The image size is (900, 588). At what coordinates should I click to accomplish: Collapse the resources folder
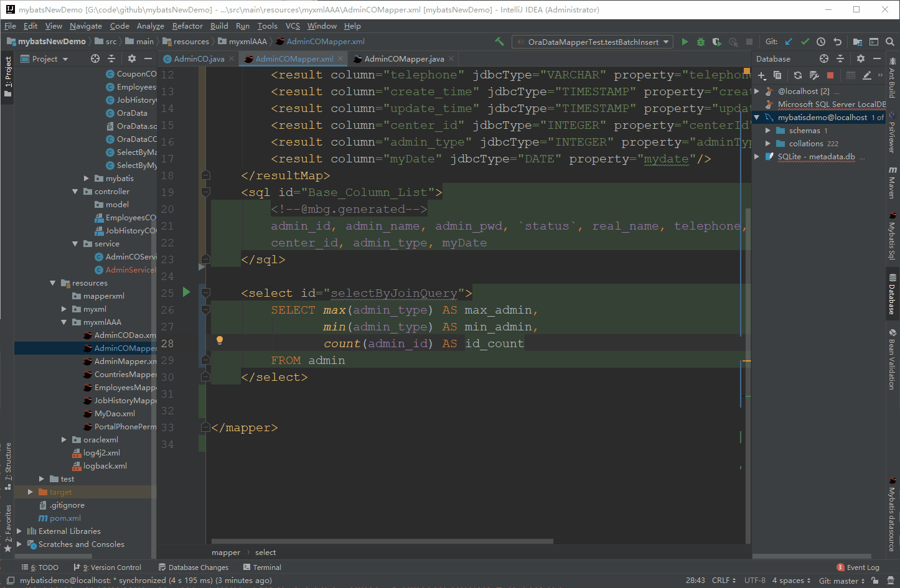[x=53, y=283]
